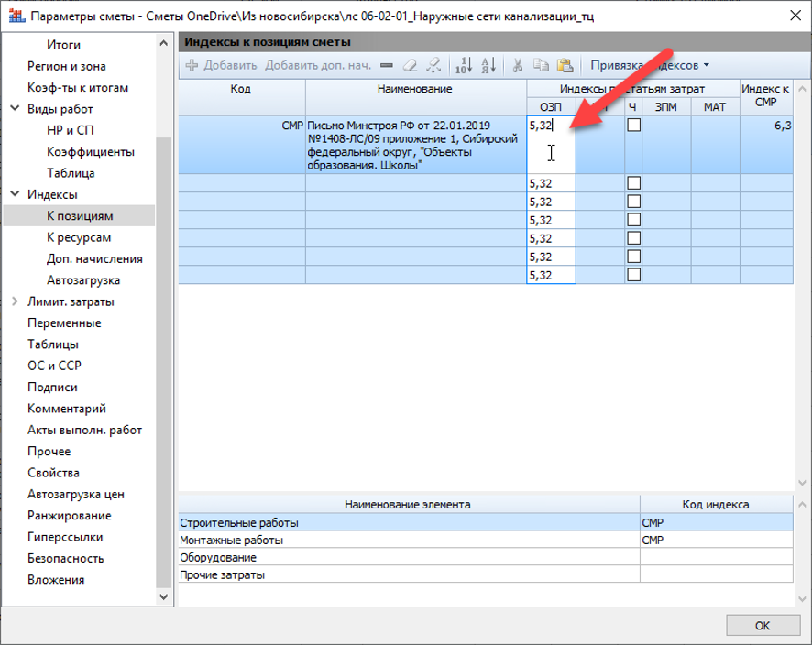This screenshot has width=812, height=645.
Task: Click left tree scrollbar down arrow
Action: (x=164, y=596)
